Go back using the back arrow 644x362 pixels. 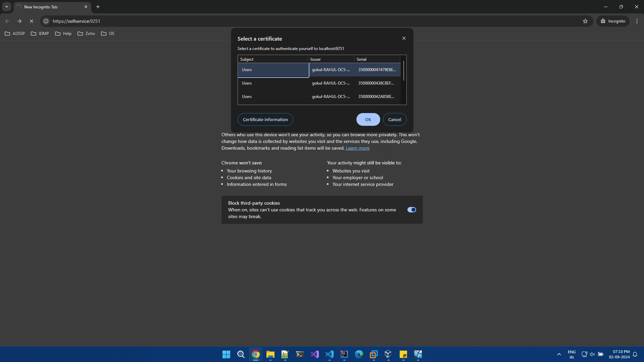click(7, 21)
